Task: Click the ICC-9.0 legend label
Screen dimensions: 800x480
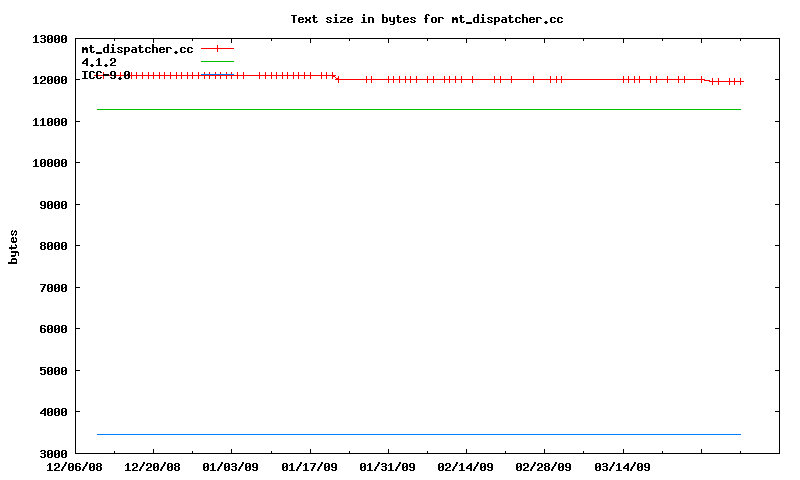Action: [106, 75]
